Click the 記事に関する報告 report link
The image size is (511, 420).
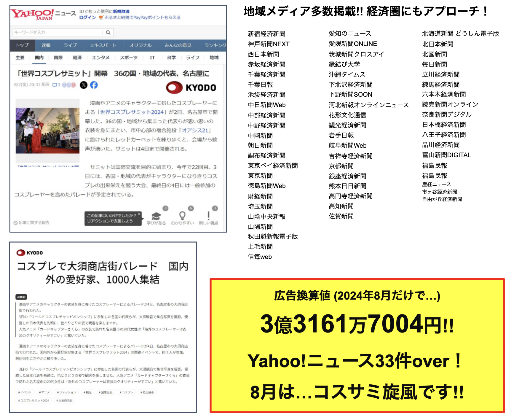tap(32, 223)
